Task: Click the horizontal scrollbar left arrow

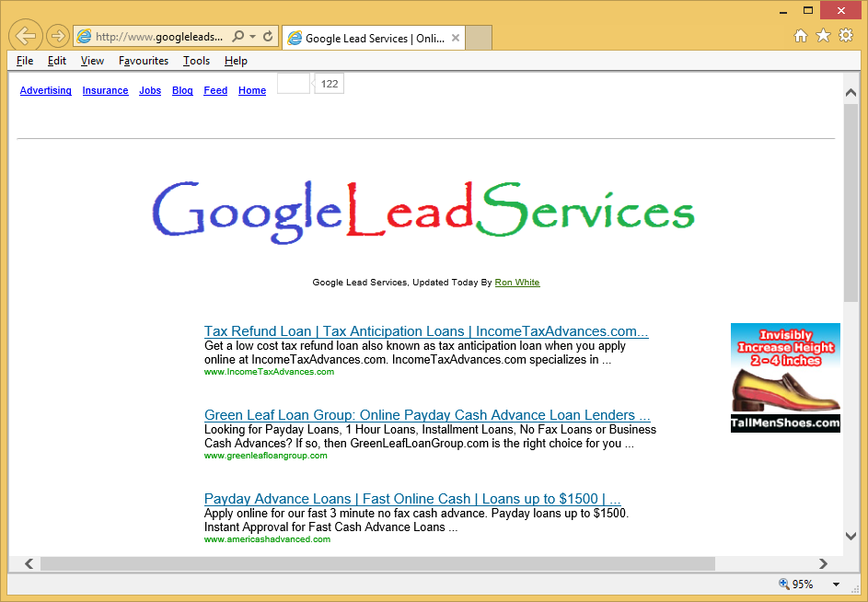Action: click(x=29, y=563)
